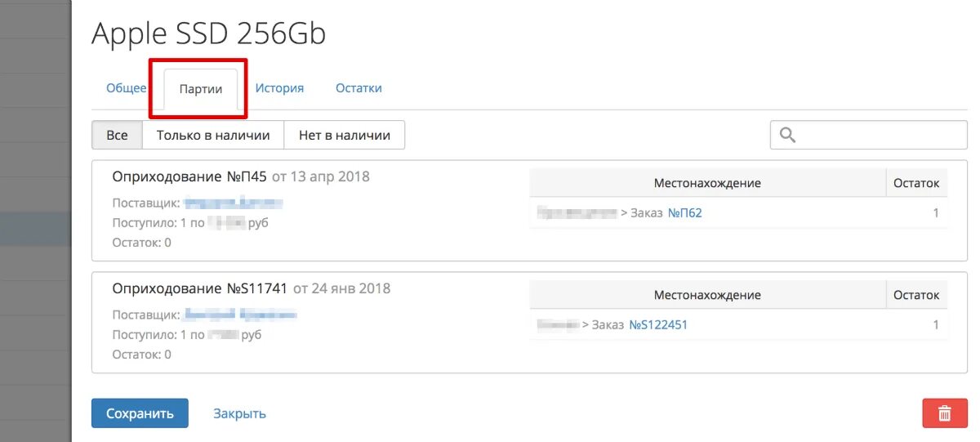Click 'Остаток' column header in batch №S11741

pos(916,296)
